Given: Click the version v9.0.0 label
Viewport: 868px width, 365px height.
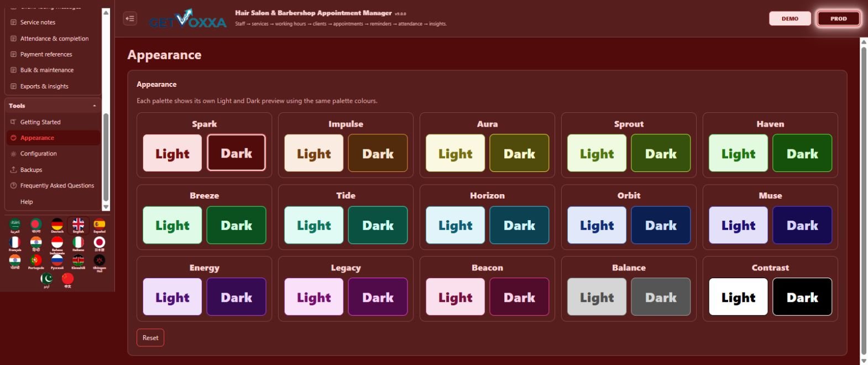Looking at the screenshot, I should pyautogui.click(x=400, y=14).
